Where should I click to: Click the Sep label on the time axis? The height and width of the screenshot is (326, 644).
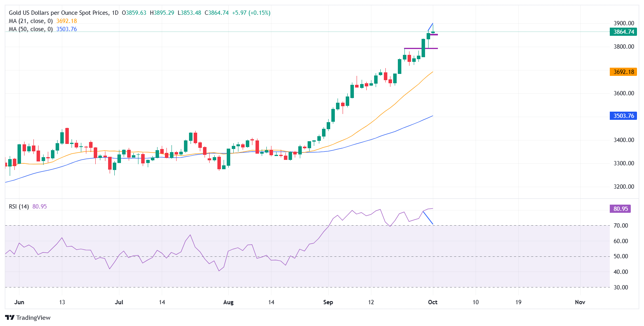(328, 302)
